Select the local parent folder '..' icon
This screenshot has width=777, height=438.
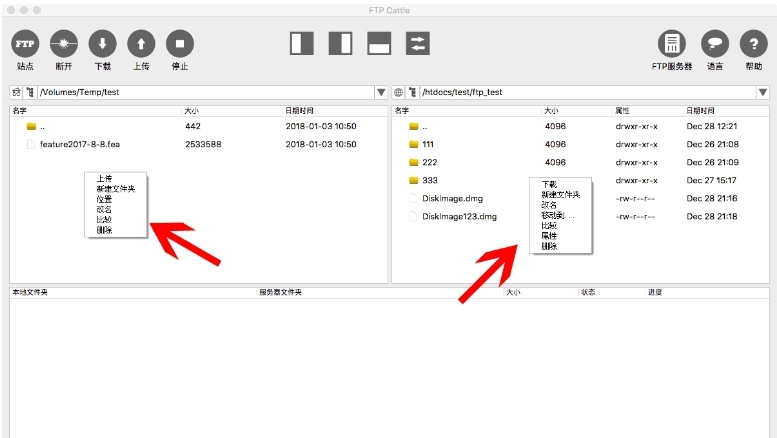coord(31,126)
